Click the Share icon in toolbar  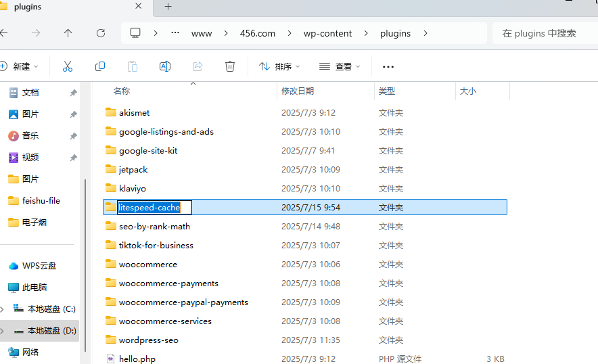pyautogui.click(x=198, y=66)
